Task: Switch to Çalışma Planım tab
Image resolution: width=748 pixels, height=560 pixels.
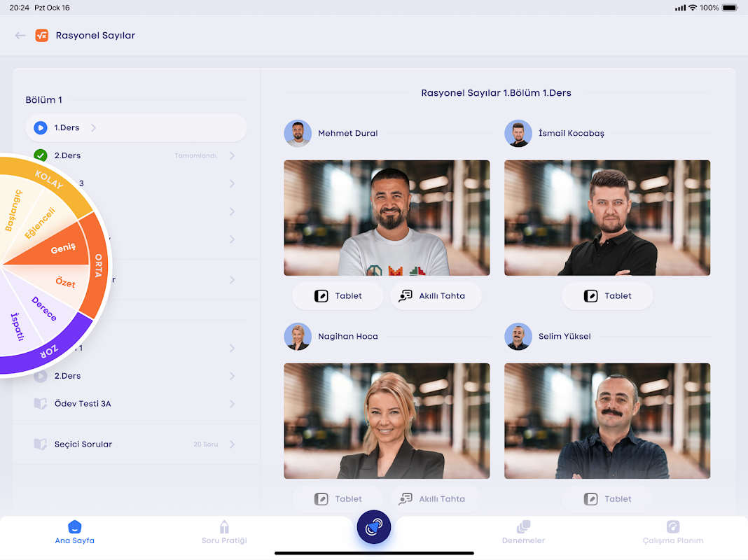Action: (x=673, y=533)
